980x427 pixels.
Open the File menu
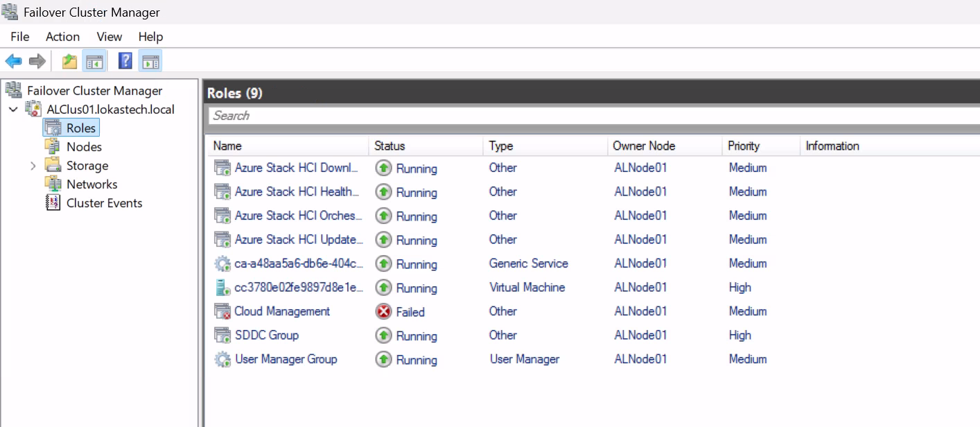pos(20,37)
